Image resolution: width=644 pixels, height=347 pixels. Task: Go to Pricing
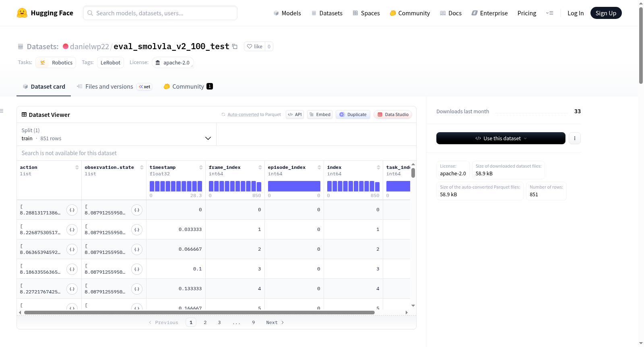pyautogui.click(x=527, y=13)
